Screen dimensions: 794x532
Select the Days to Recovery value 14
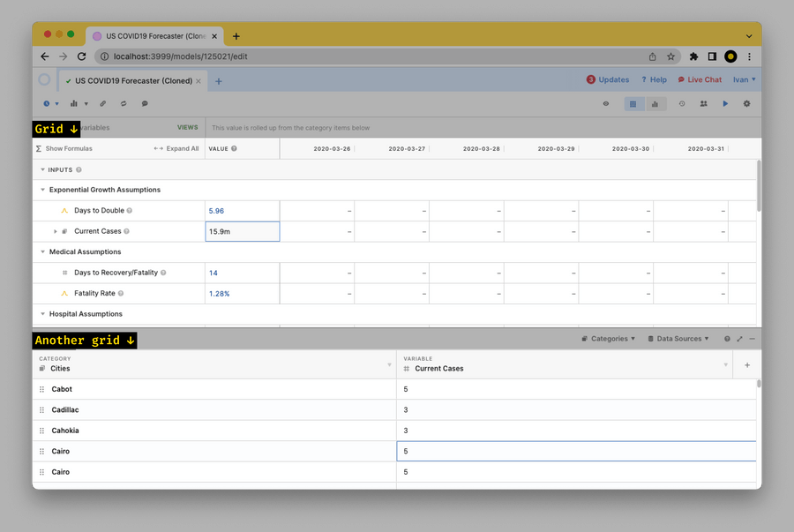(242, 273)
